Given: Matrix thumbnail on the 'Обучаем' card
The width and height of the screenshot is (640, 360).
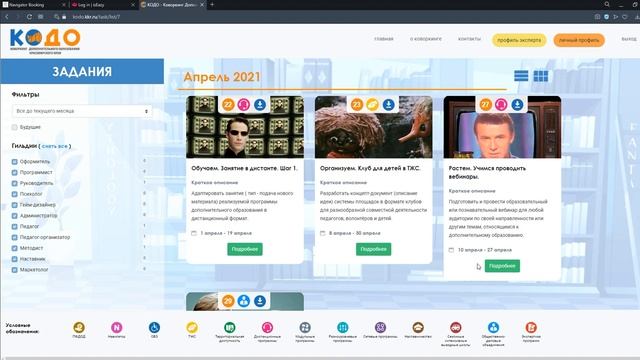Looking at the screenshot, I should [245, 127].
